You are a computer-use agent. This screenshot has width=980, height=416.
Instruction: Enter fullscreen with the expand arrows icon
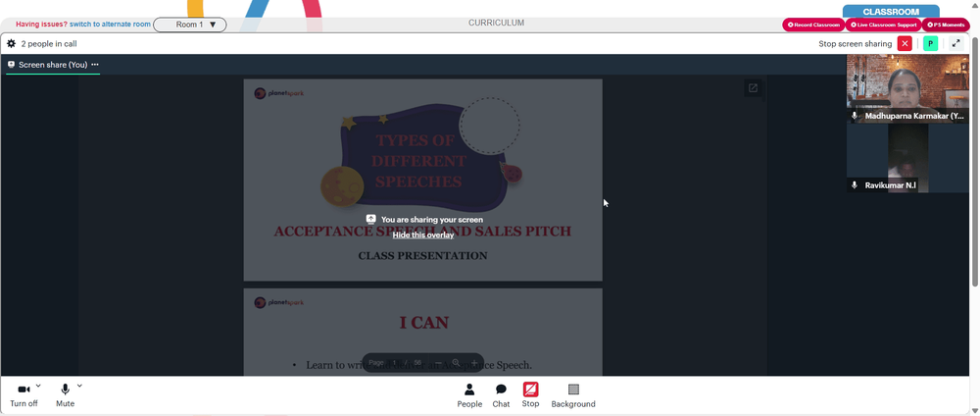pyautogui.click(x=955, y=44)
